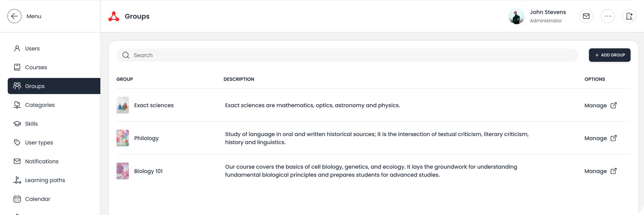The width and height of the screenshot is (644, 215).
Task: Open the mail envelope icon in header
Action: pos(586,16)
